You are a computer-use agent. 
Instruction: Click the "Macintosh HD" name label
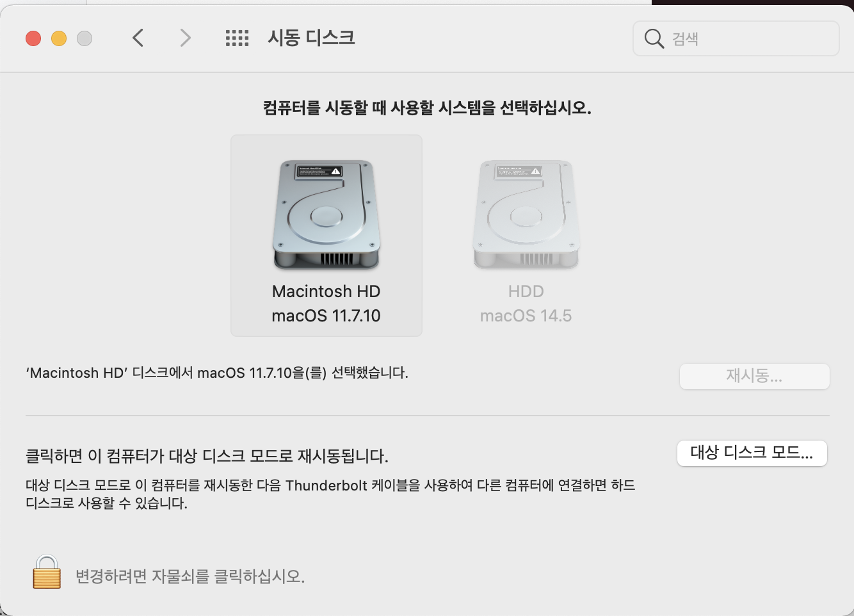[326, 291]
